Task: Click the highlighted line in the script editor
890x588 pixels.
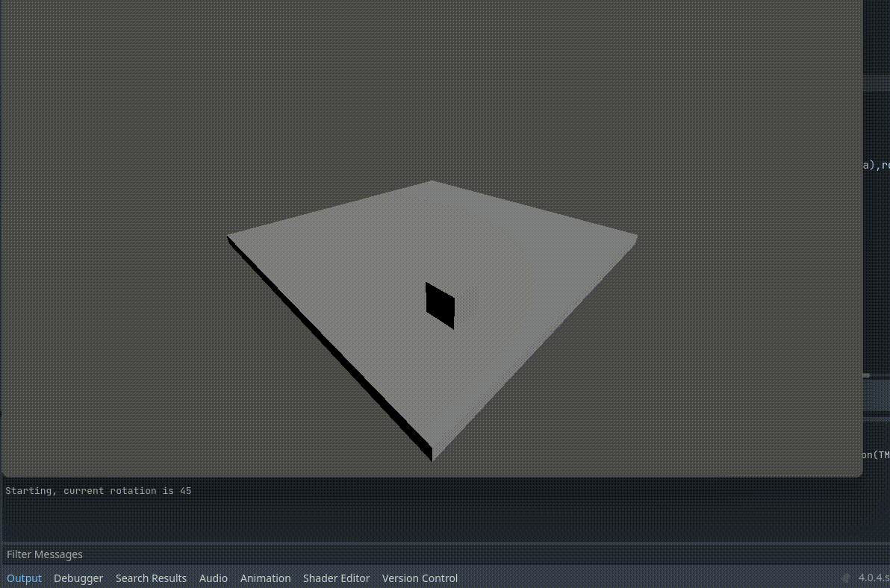Action: [x=876, y=395]
